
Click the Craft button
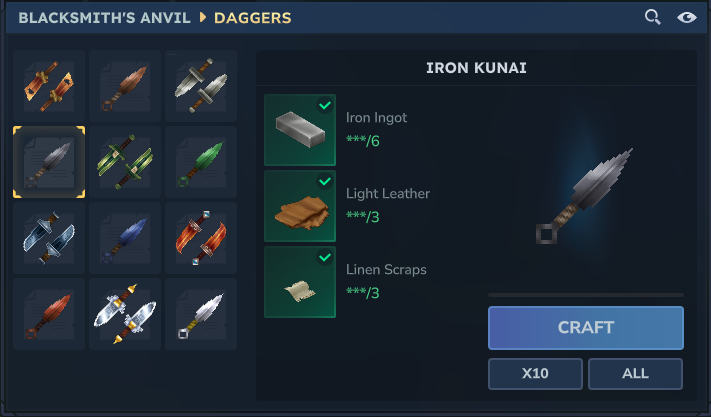[586, 328]
